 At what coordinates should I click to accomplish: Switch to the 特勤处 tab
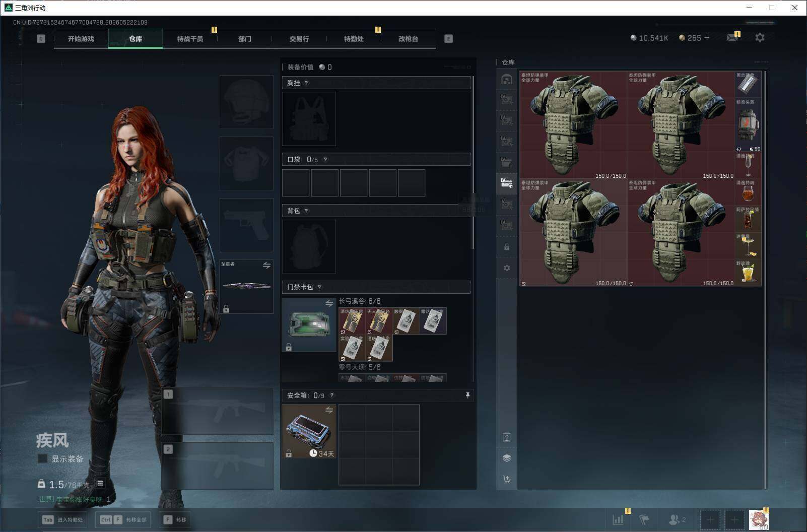[354, 39]
